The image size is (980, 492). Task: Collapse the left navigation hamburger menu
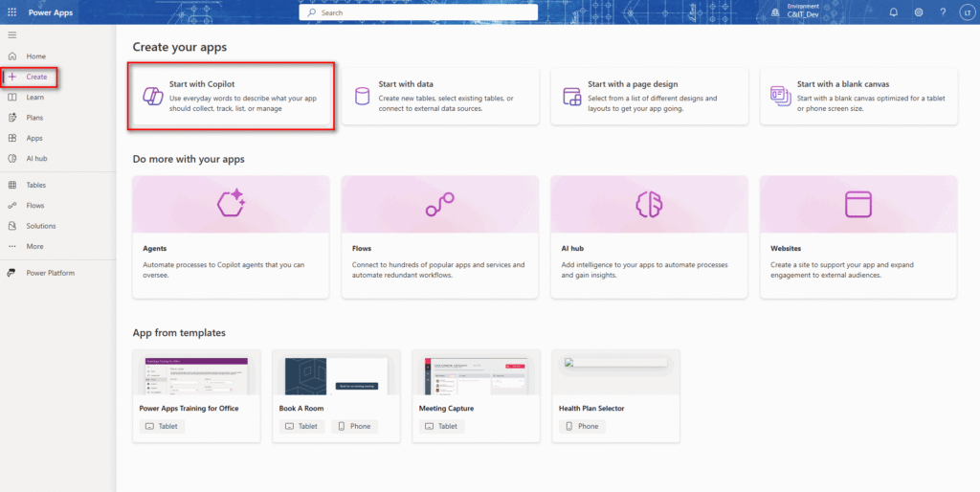(x=11, y=34)
